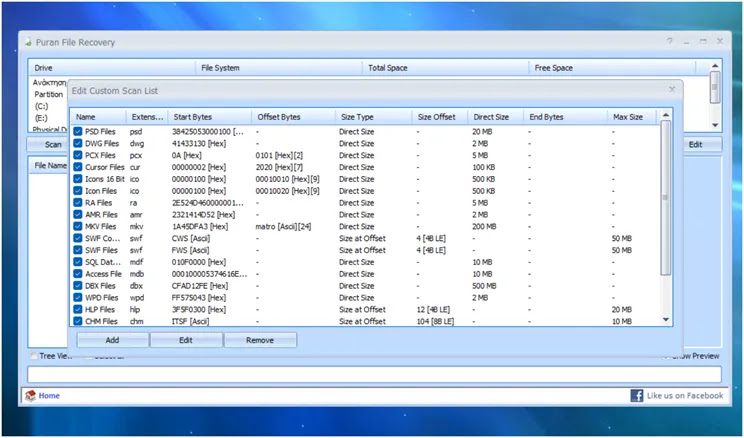The width and height of the screenshot is (744, 438).
Task: Toggle the Cursor Files checkbox
Action: point(78,167)
